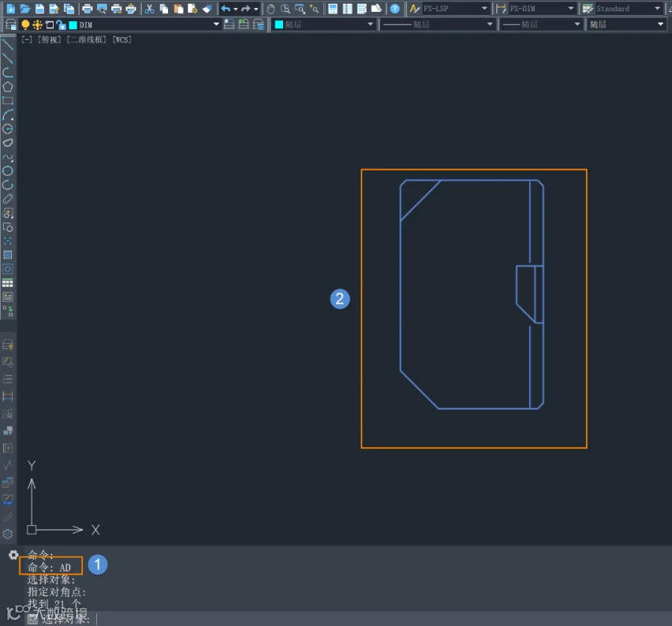Select the Table tool
672x626 pixels.
point(7,283)
